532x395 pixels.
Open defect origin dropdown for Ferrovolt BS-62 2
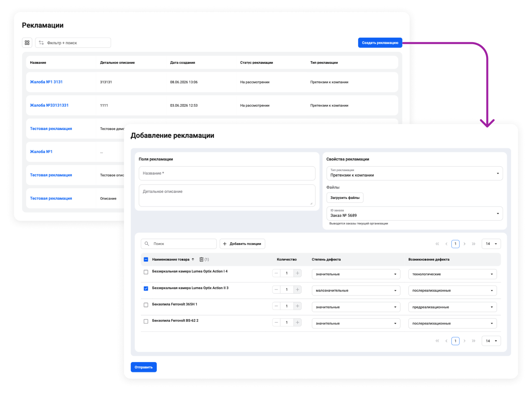point(453,323)
